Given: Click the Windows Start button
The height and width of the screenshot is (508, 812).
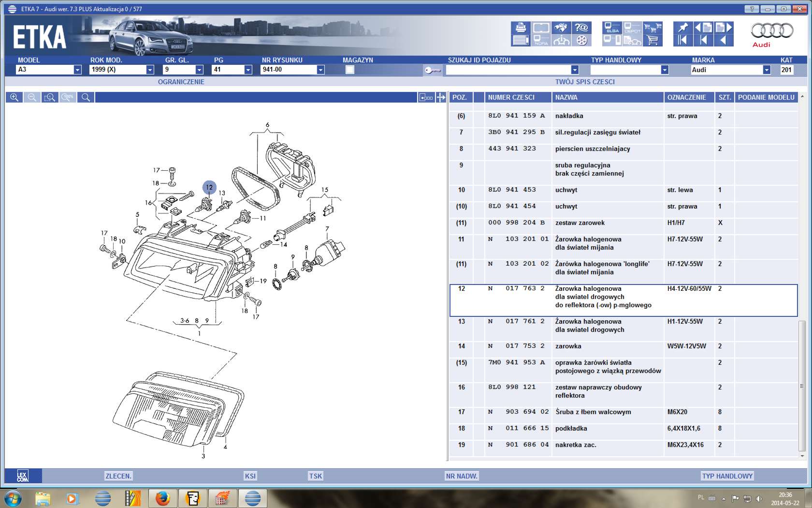Looking at the screenshot, I should coord(13,498).
